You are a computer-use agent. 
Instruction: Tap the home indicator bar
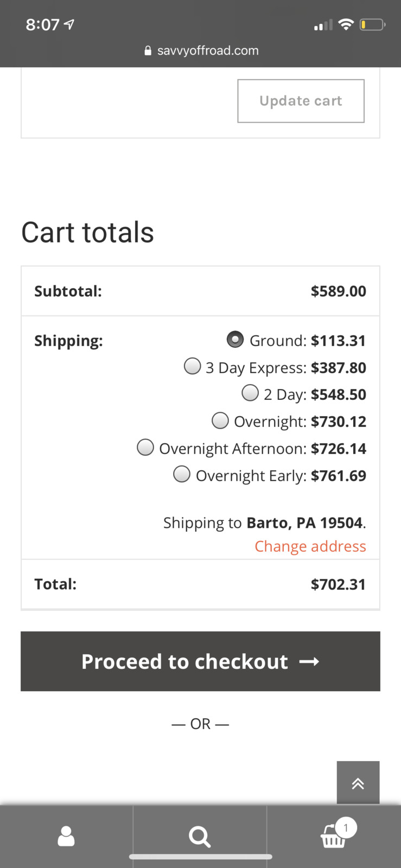tap(200, 857)
